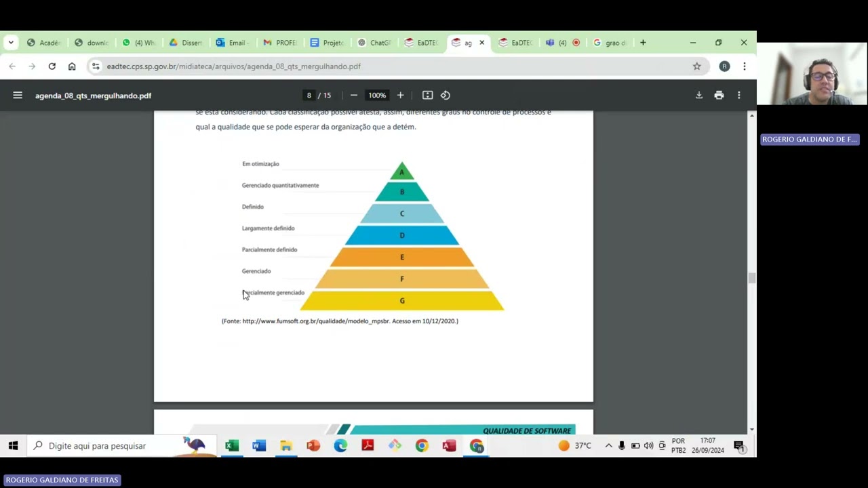Switch to the Dissert... Drive tab
The width and height of the screenshot is (868, 488).
186,43
